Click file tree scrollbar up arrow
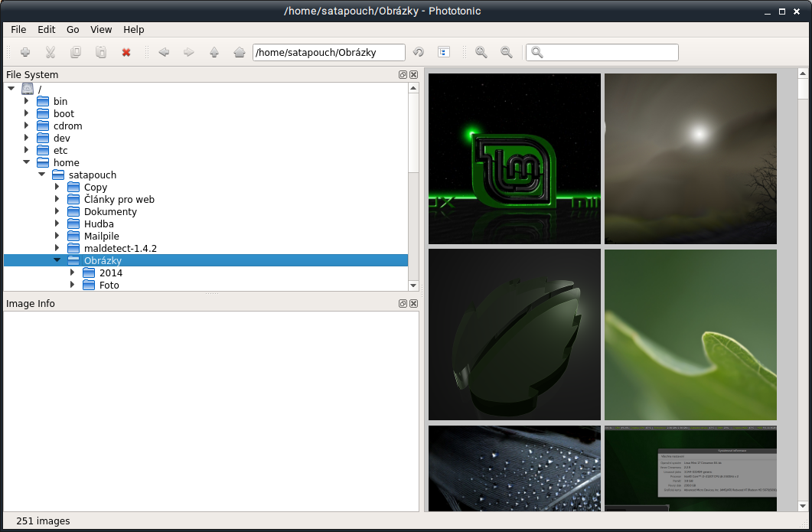The image size is (812, 532). click(413, 88)
